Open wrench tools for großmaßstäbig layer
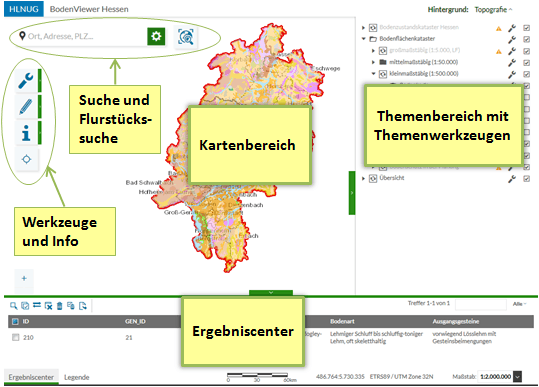Screen dimensions: 539x387 pyautogui.click(x=512, y=51)
